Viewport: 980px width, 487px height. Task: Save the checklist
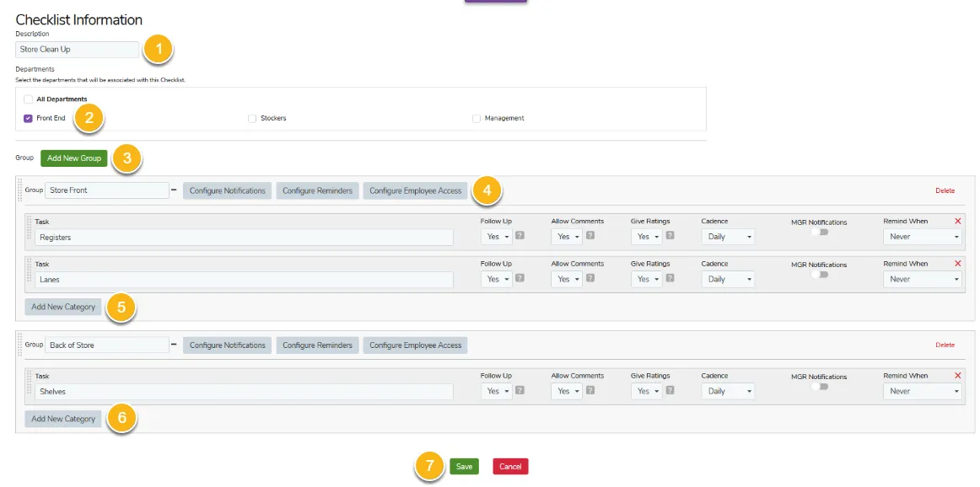pyautogui.click(x=464, y=467)
